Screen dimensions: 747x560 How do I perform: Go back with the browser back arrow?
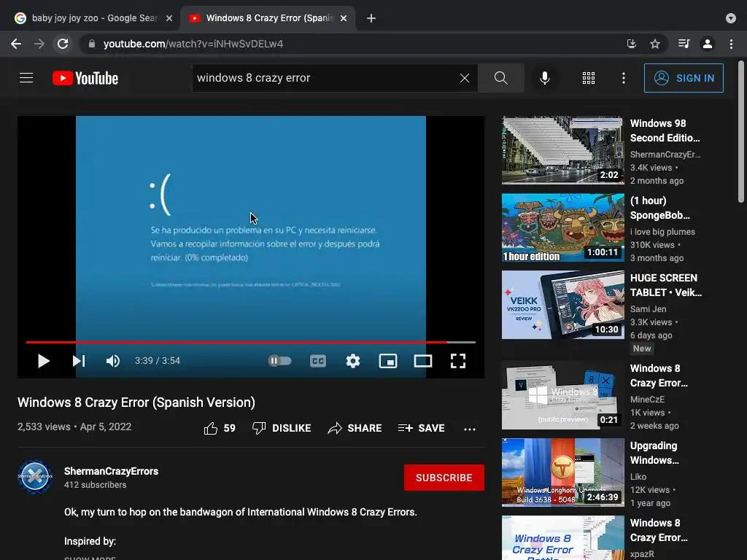pos(16,44)
